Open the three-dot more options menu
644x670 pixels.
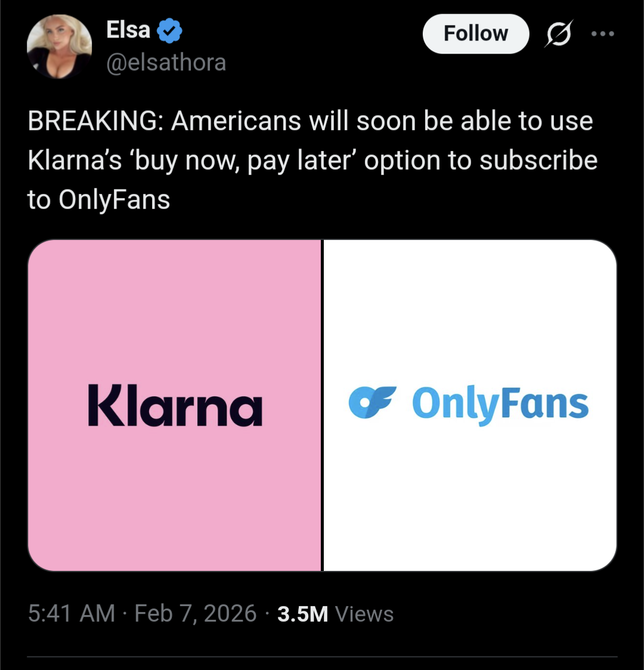pyautogui.click(x=602, y=34)
